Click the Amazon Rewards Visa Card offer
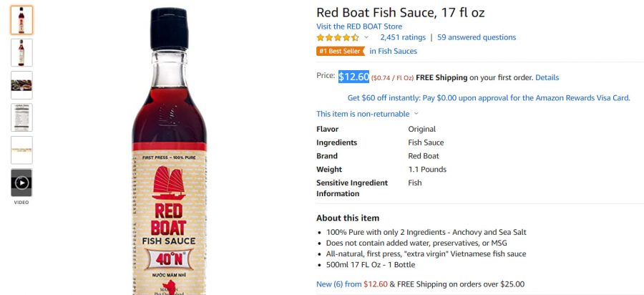The height and width of the screenshot is (295, 644). pos(489,98)
